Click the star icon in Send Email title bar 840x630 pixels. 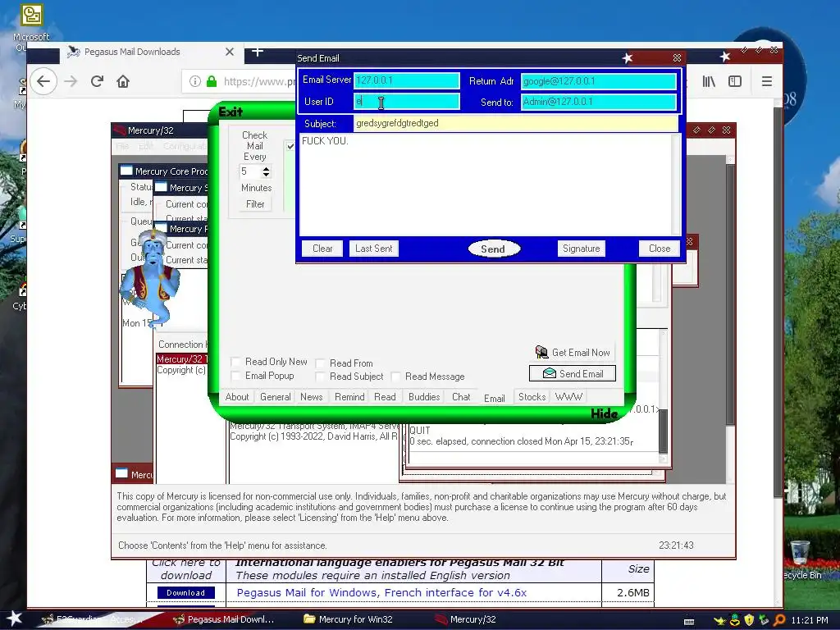point(628,57)
